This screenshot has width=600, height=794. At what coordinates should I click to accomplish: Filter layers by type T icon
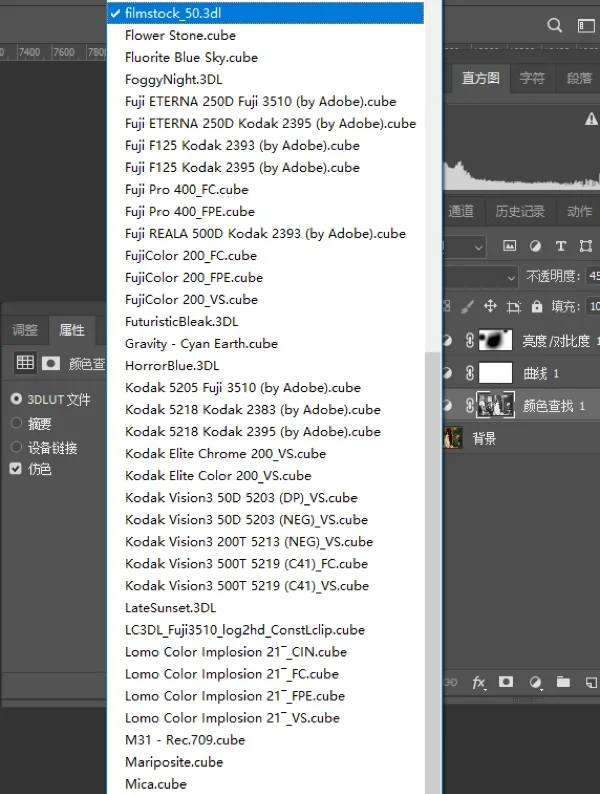pos(561,246)
